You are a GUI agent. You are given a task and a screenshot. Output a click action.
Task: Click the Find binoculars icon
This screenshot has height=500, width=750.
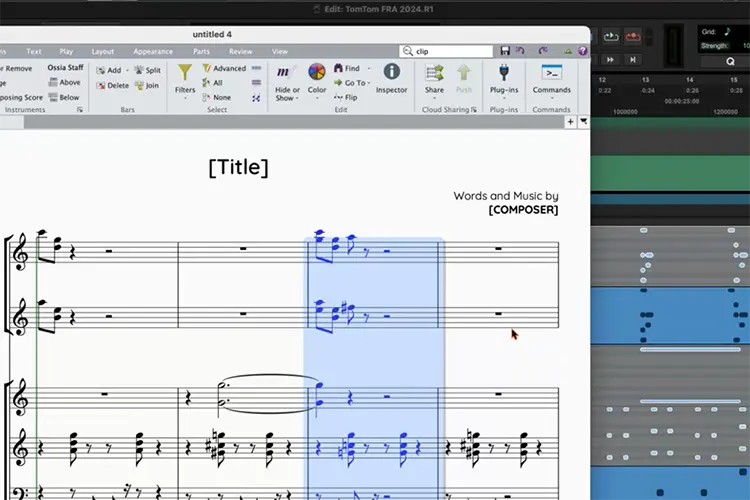pos(338,68)
